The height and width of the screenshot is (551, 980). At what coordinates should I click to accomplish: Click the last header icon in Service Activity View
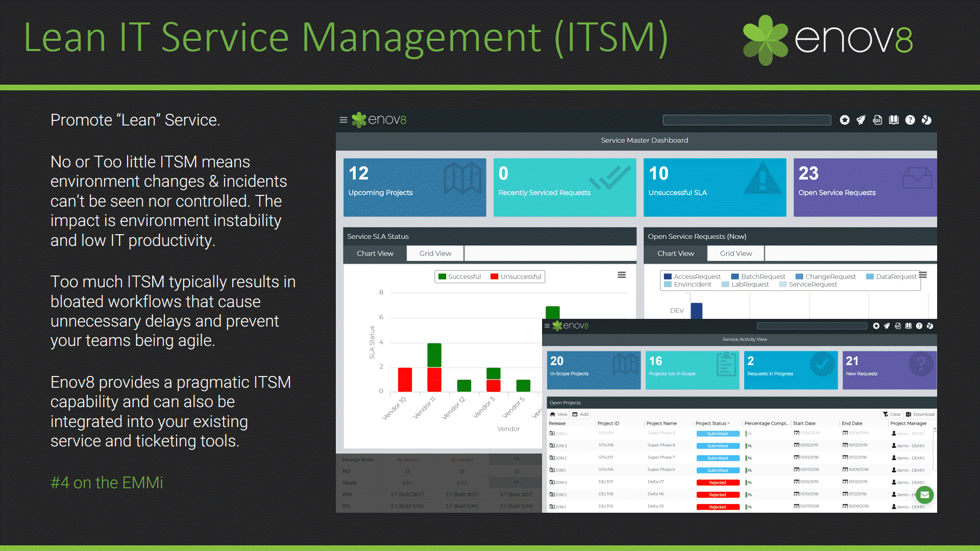[x=930, y=325]
